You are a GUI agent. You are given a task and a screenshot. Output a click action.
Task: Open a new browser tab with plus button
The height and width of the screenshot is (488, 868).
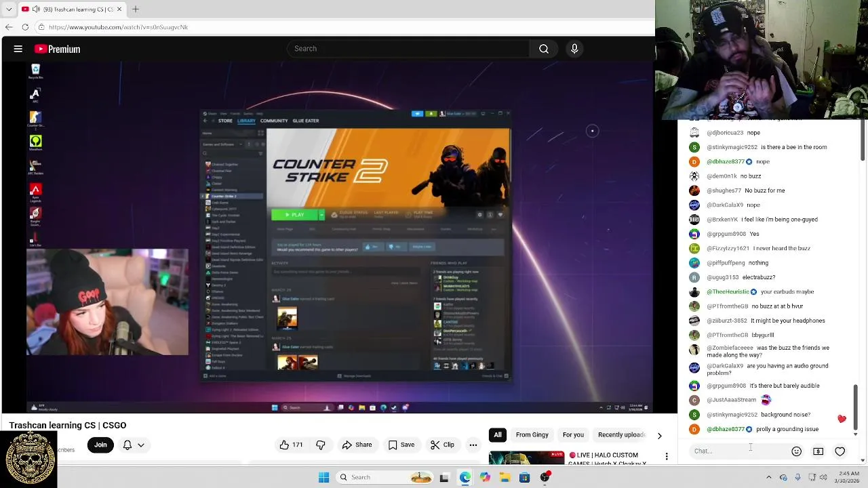point(136,9)
